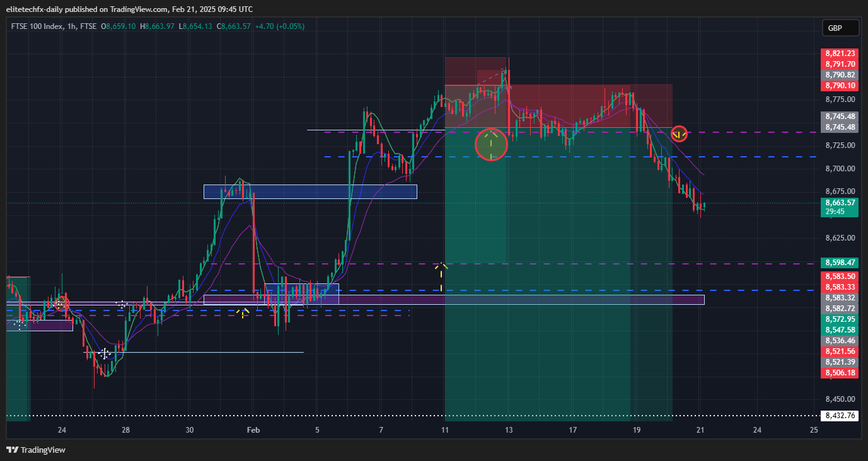Select the small red circle with yellow arrow
The width and height of the screenshot is (868, 461).
click(x=679, y=134)
